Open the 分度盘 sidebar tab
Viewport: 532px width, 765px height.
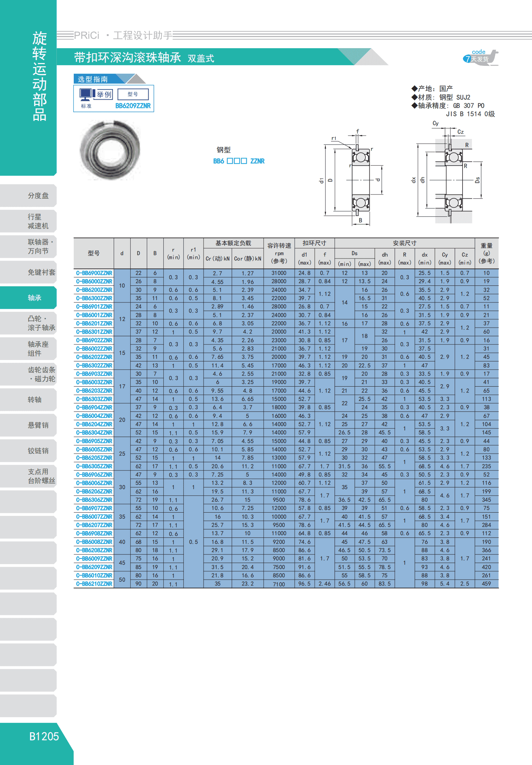(28, 195)
